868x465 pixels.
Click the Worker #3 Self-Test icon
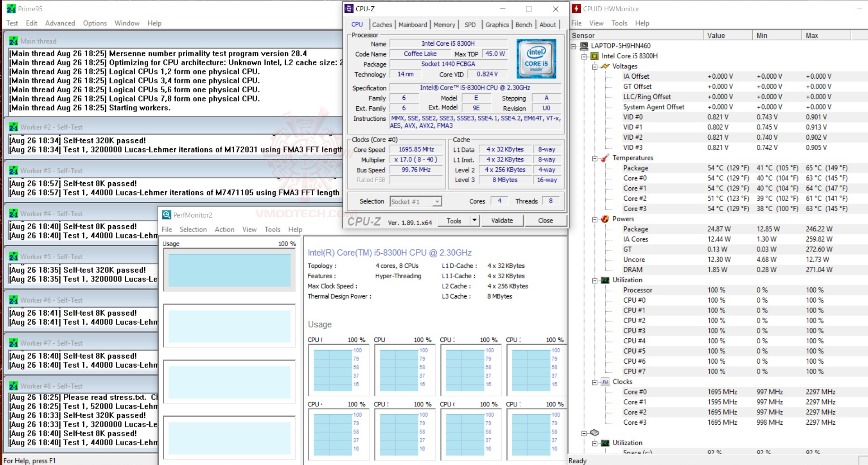tap(14, 171)
